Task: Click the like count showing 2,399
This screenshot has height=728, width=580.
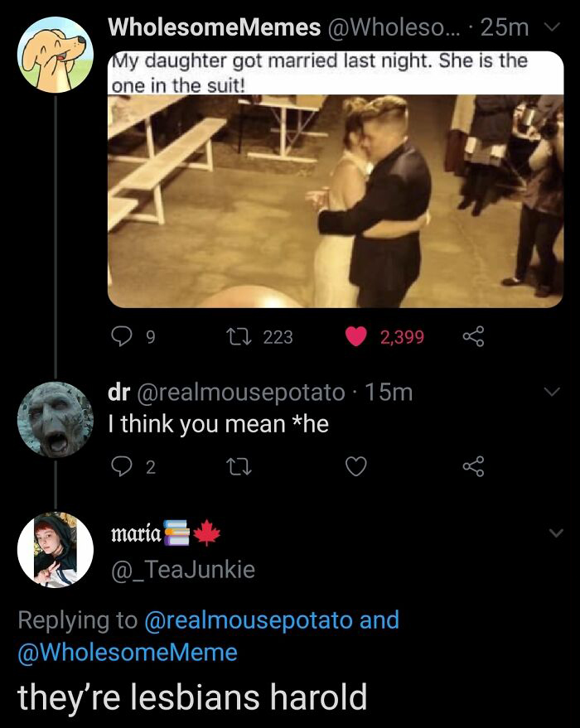Action: 404,338
